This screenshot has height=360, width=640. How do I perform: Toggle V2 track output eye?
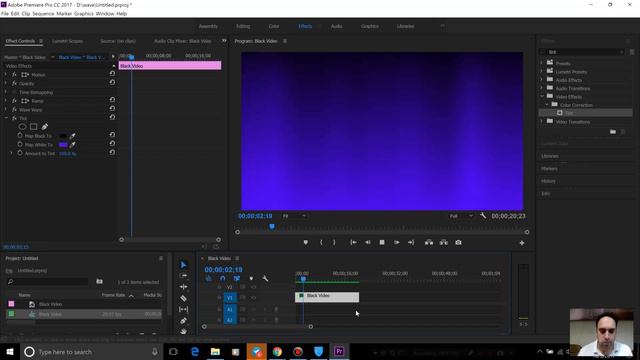[x=253, y=287]
